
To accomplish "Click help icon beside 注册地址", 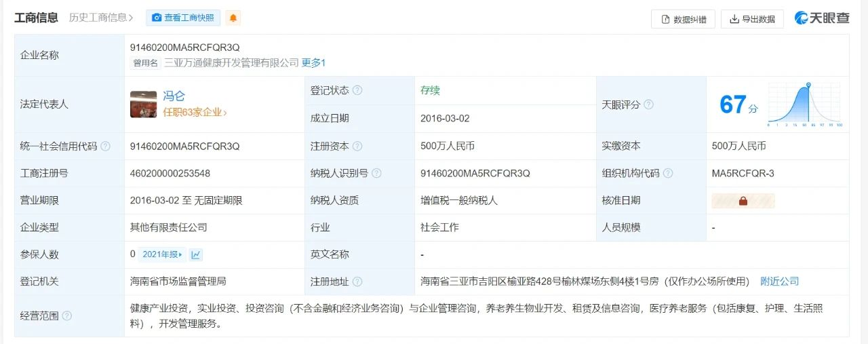I will click(x=357, y=282).
